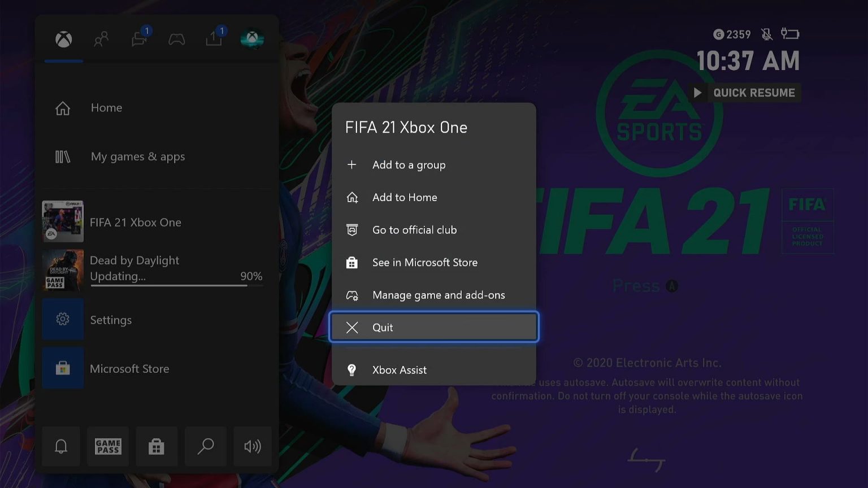Viewport: 868px width, 488px height.
Task: Open messages icon with notification badge
Action: point(139,39)
